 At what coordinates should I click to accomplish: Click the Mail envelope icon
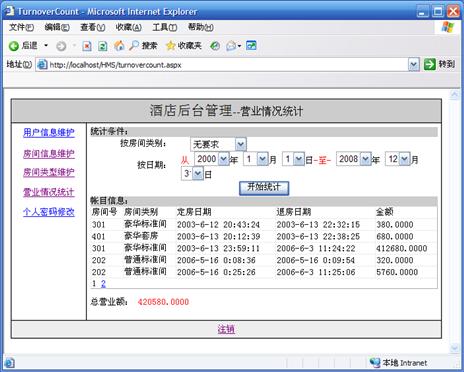pyautogui.click(x=231, y=46)
